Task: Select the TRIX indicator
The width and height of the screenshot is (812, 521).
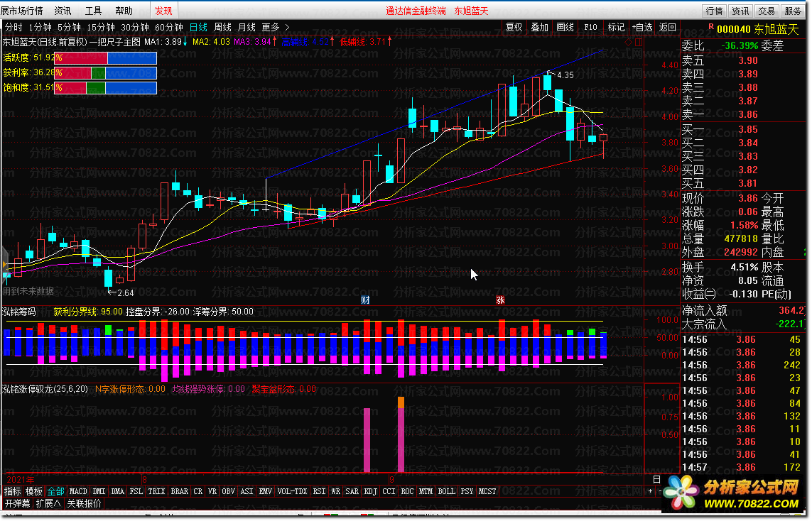Action: pos(156,491)
